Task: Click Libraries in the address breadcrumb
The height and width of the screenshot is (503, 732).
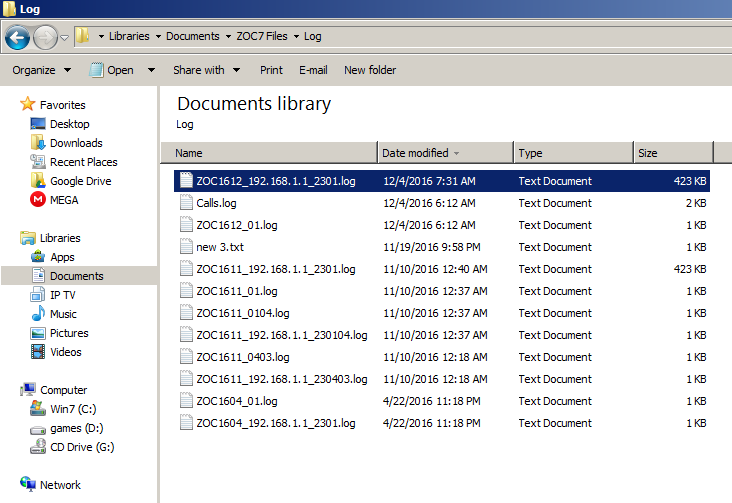Action: [x=129, y=36]
